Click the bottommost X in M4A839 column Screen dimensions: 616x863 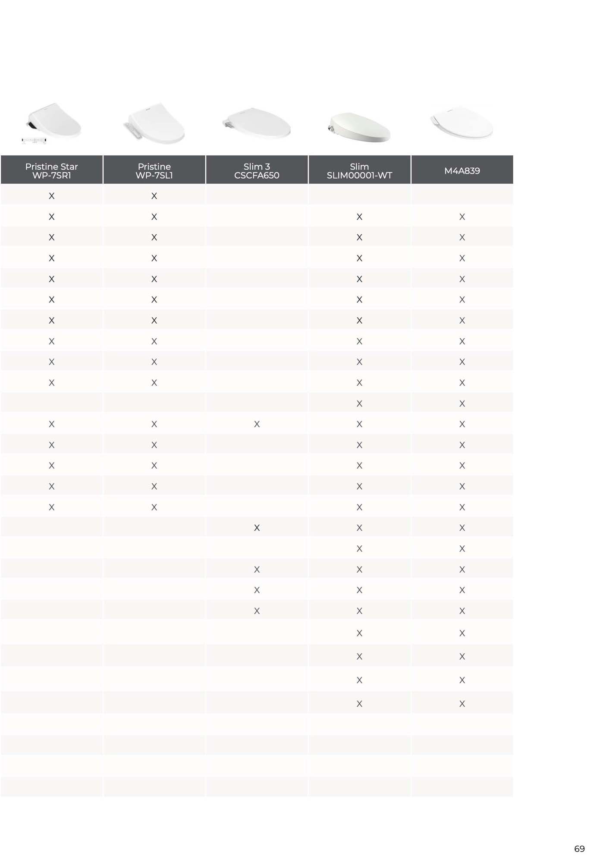coord(462,704)
